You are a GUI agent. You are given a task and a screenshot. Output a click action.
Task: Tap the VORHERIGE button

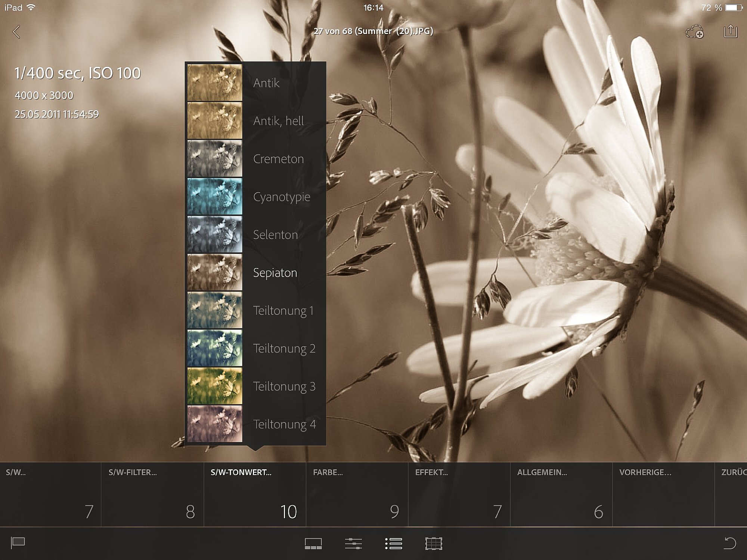click(x=663, y=495)
